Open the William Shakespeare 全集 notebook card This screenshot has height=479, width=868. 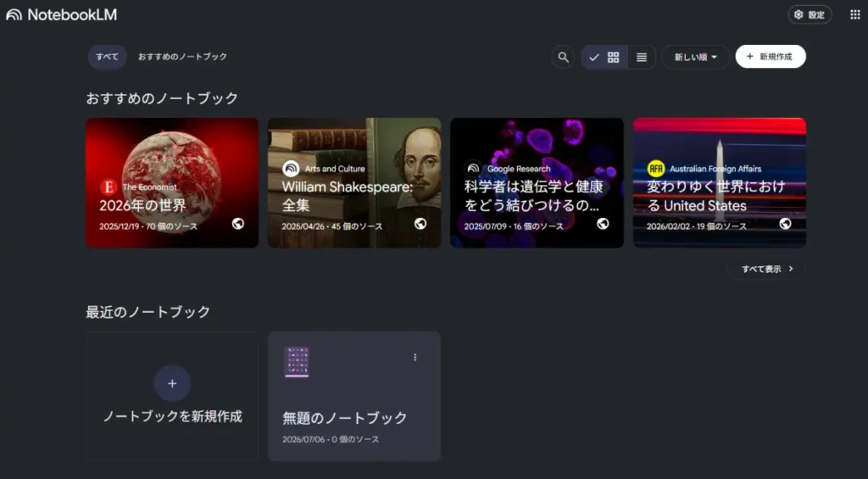point(354,183)
